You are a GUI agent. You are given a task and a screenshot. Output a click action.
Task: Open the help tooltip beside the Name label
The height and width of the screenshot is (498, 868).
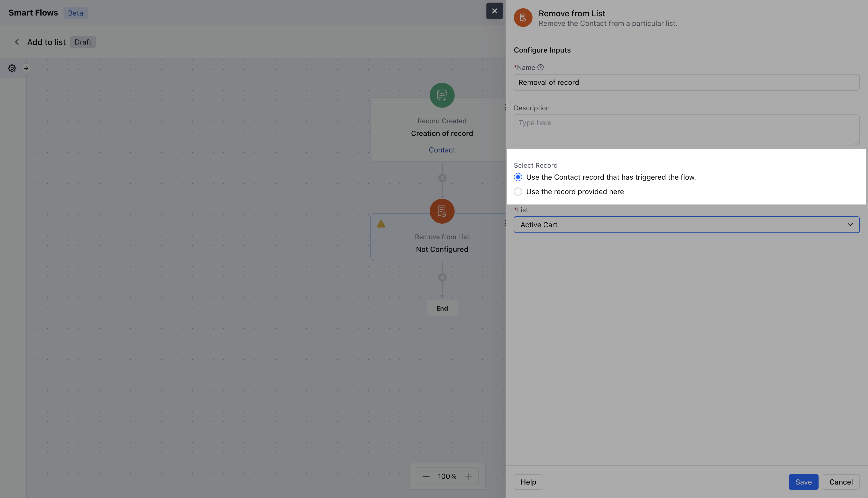(x=540, y=67)
